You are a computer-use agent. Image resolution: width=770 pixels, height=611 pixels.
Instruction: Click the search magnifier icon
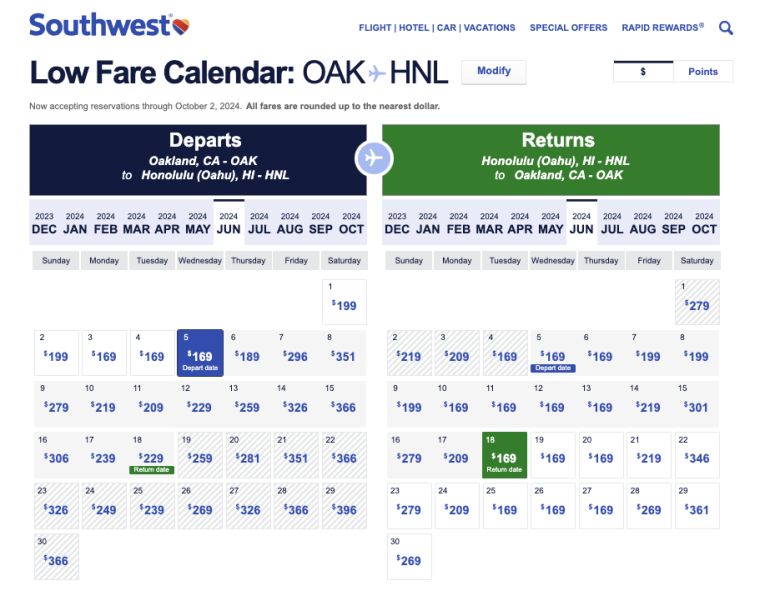pyautogui.click(x=726, y=28)
